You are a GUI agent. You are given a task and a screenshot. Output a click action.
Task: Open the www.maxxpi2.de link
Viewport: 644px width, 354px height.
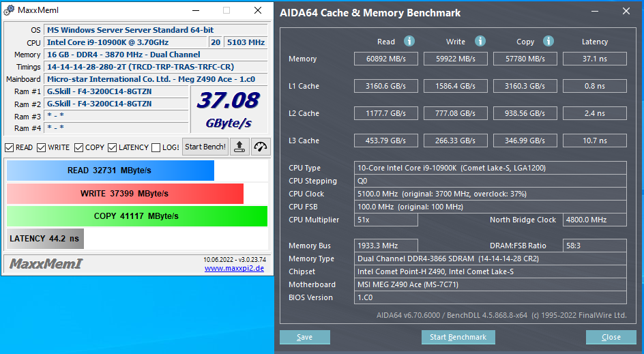click(x=234, y=268)
